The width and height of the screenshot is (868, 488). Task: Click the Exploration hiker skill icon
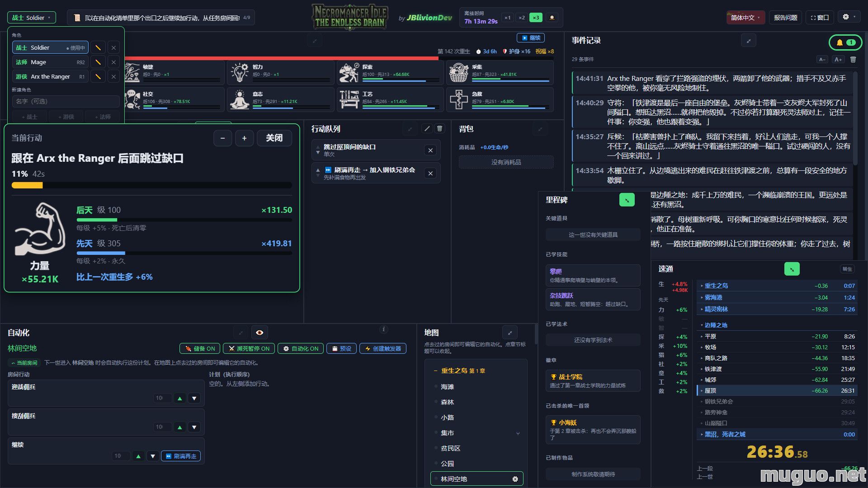point(349,72)
